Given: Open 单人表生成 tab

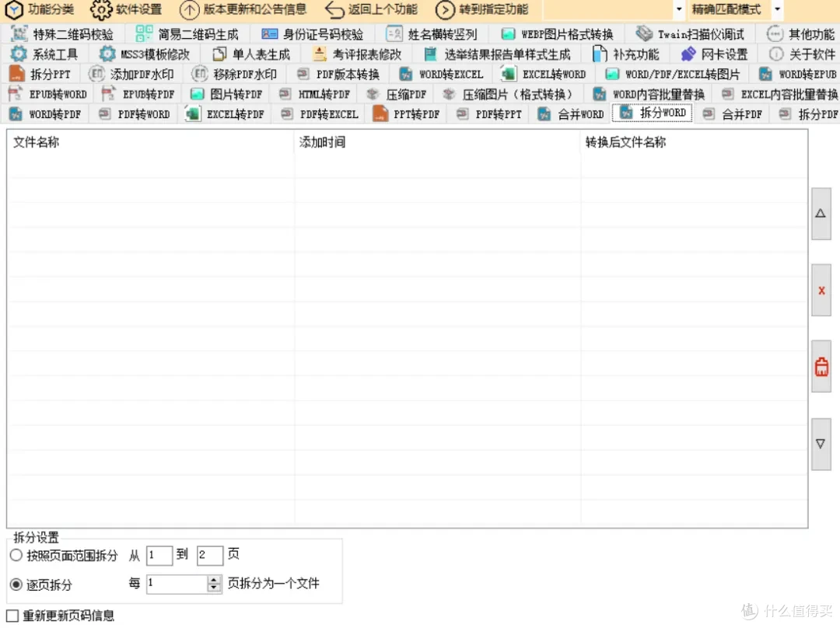Looking at the screenshot, I should 252,54.
